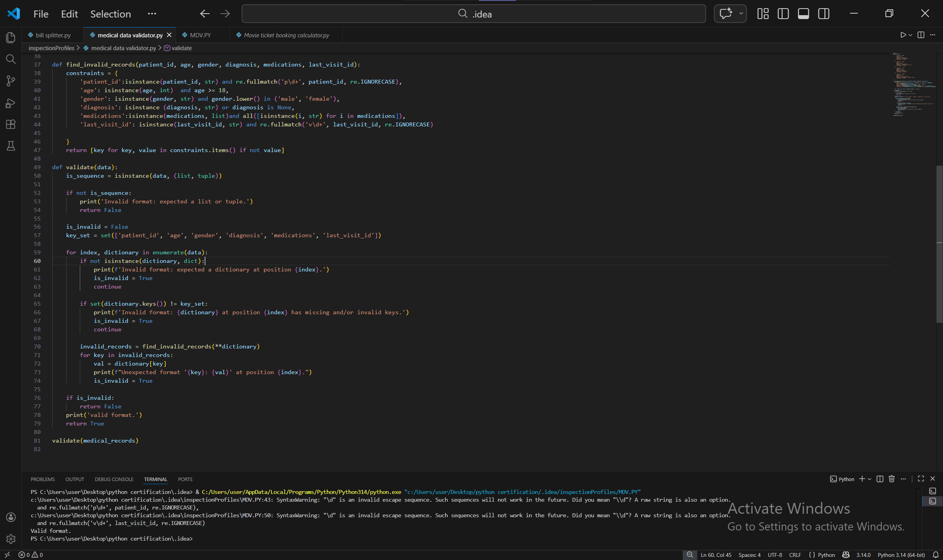Open the Search view icon

click(x=11, y=59)
